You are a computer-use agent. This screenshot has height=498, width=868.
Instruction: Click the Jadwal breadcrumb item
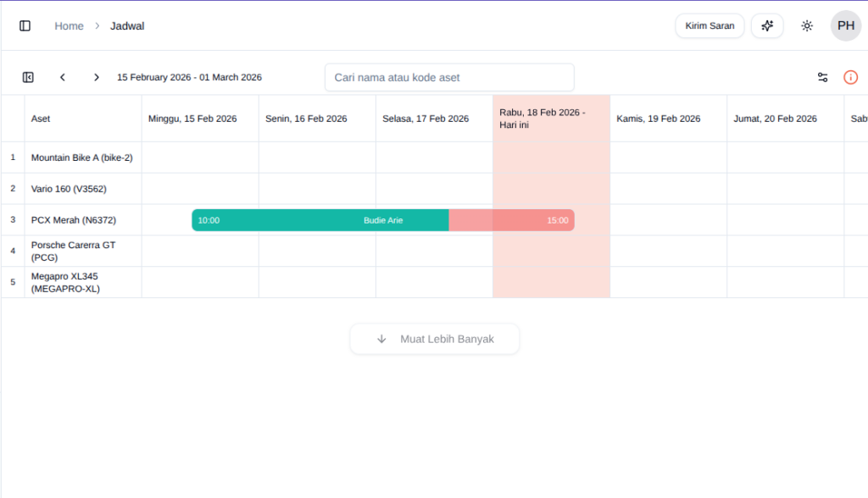[x=127, y=26]
